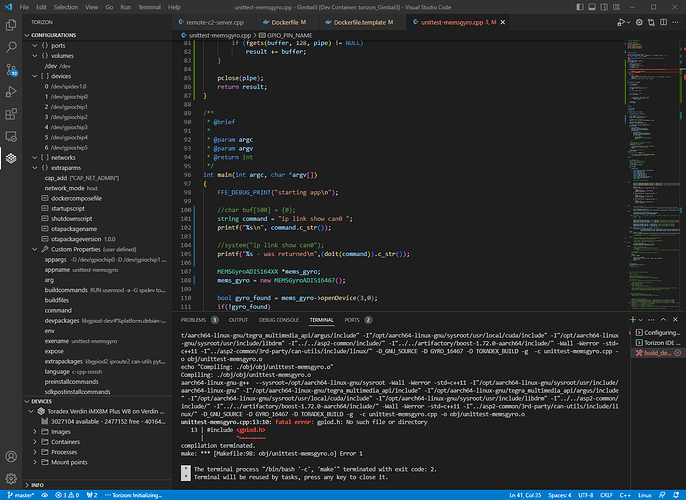This screenshot has height=500, width=686.
Task: Open the Selection menu
Action: pos(66,7)
